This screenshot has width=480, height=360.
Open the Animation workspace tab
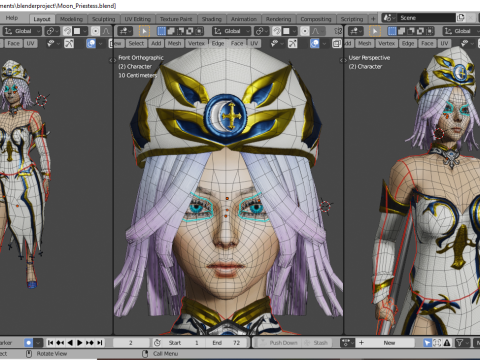click(244, 19)
